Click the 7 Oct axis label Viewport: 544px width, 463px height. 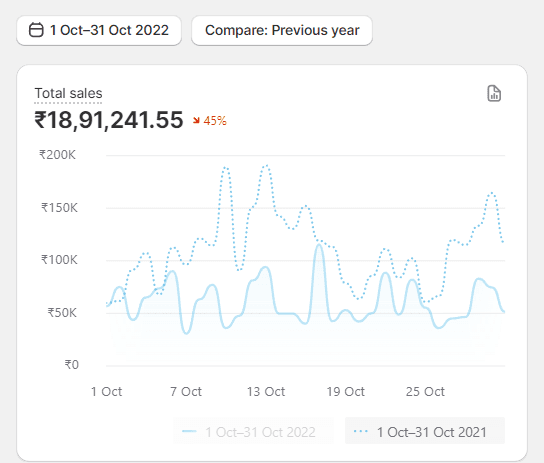(x=186, y=392)
